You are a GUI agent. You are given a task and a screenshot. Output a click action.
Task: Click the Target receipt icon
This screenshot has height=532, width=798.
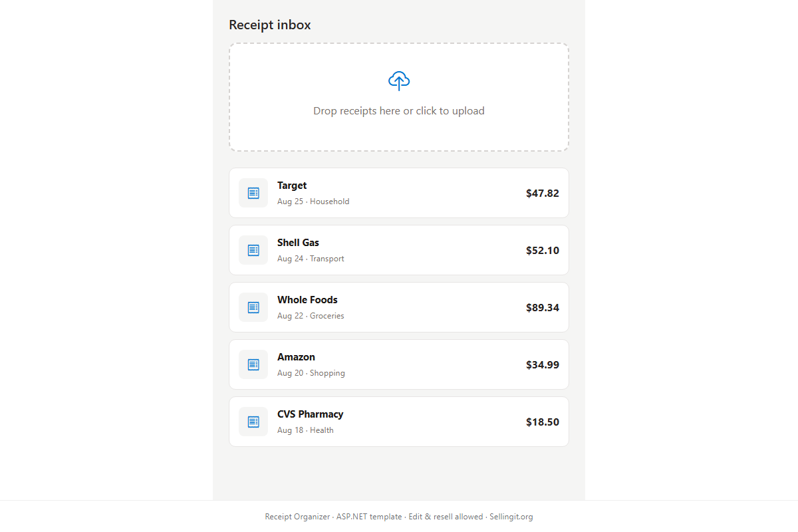253,193
